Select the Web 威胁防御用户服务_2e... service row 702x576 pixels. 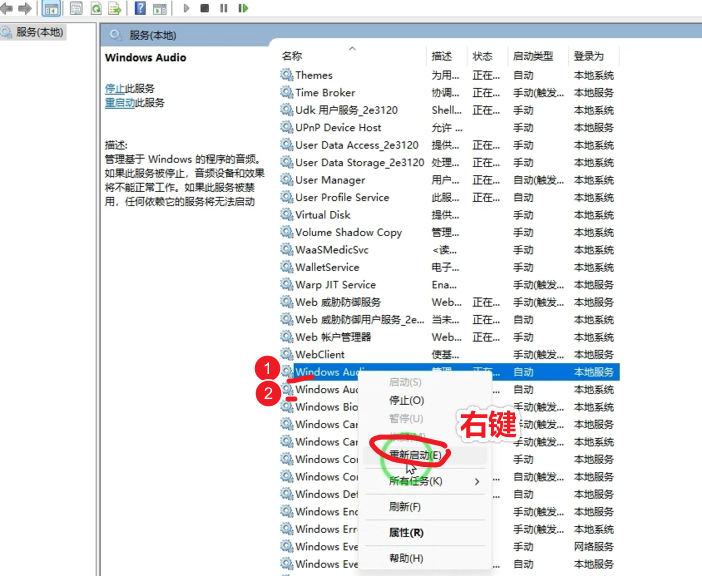[x=449, y=320]
